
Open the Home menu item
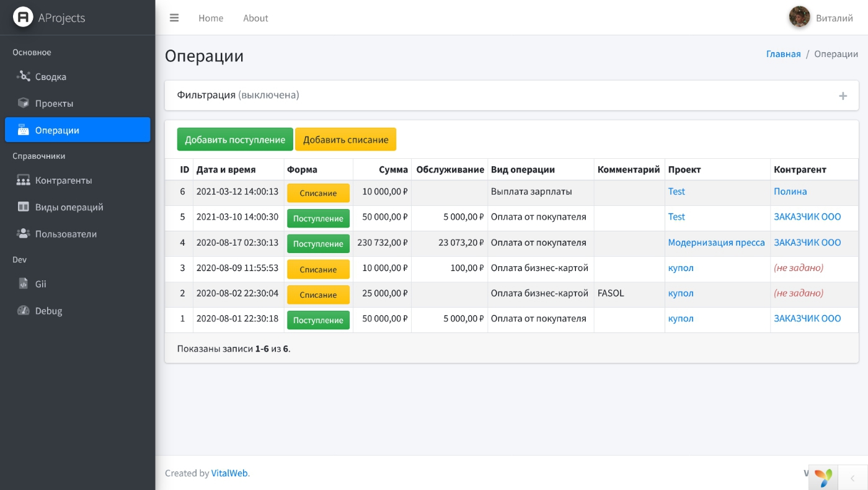pos(211,18)
